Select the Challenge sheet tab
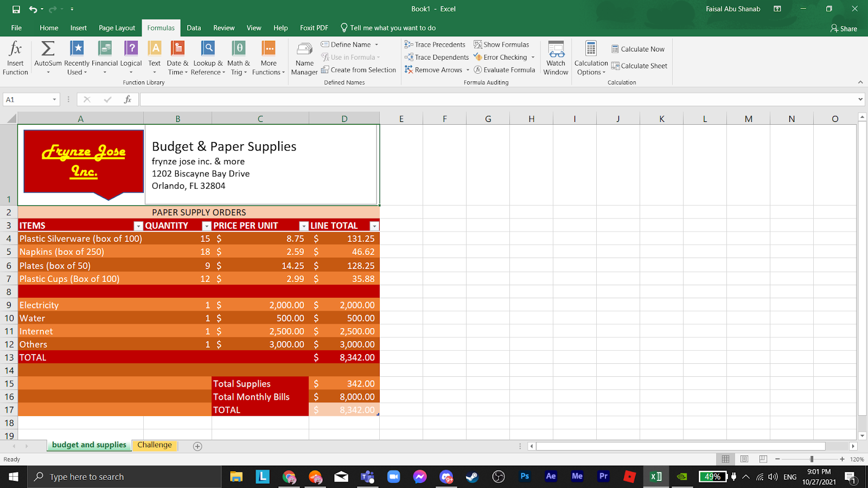 155,445
